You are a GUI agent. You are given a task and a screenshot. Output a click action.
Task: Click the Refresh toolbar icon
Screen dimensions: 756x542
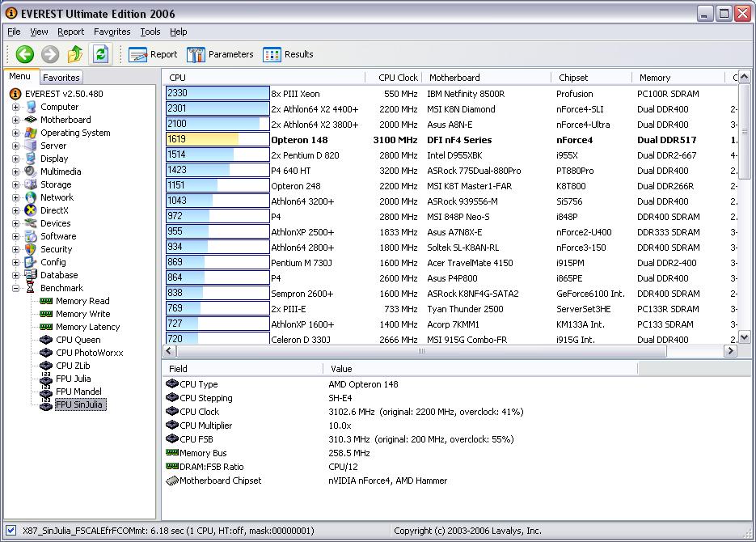click(100, 54)
